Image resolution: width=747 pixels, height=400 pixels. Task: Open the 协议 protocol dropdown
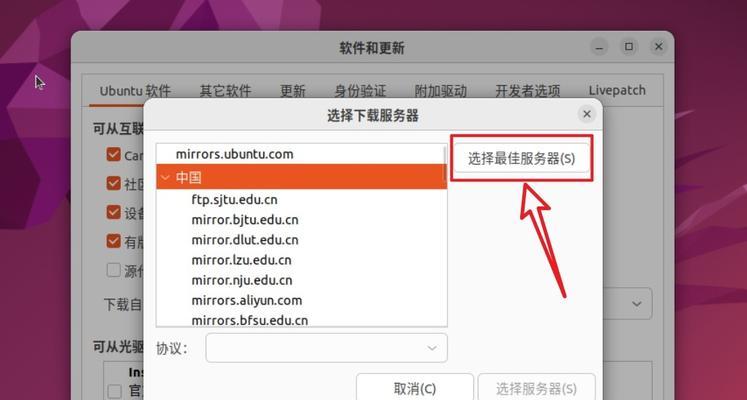tap(326, 348)
